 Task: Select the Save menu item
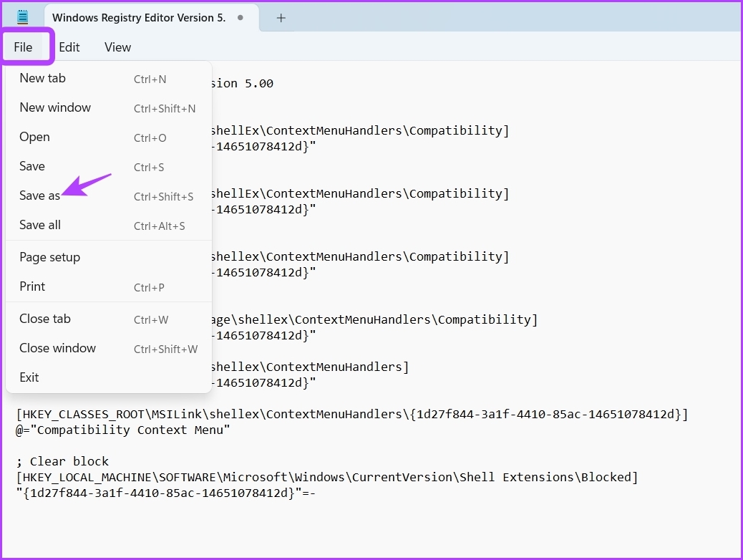[x=109, y=167]
